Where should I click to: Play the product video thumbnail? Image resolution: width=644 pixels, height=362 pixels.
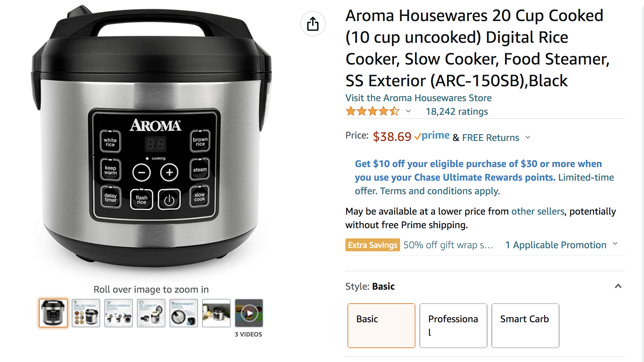tap(249, 313)
